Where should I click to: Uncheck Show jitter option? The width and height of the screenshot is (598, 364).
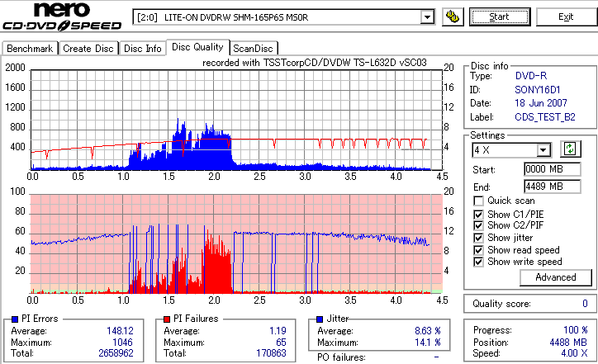click(x=478, y=238)
